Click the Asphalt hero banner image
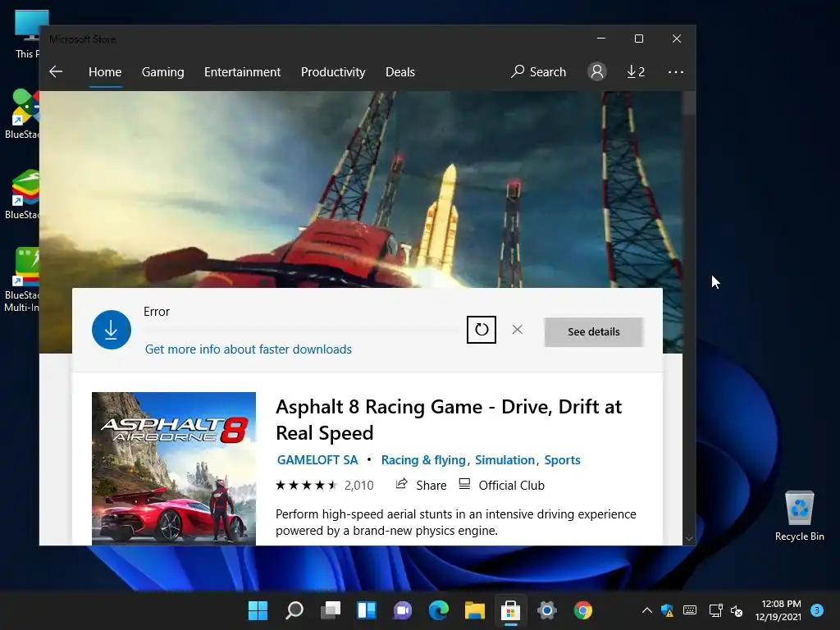Image resolution: width=840 pixels, height=630 pixels. coord(361,189)
